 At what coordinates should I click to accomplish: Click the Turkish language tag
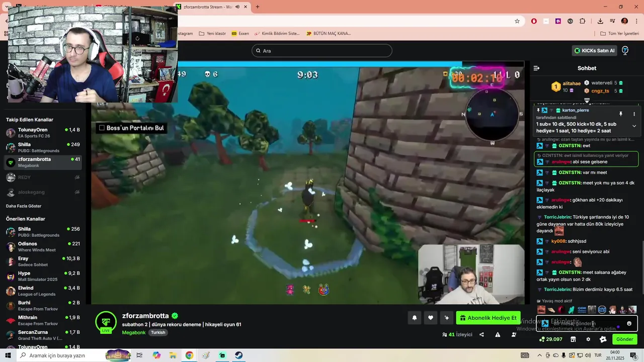pyautogui.click(x=158, y=332)
